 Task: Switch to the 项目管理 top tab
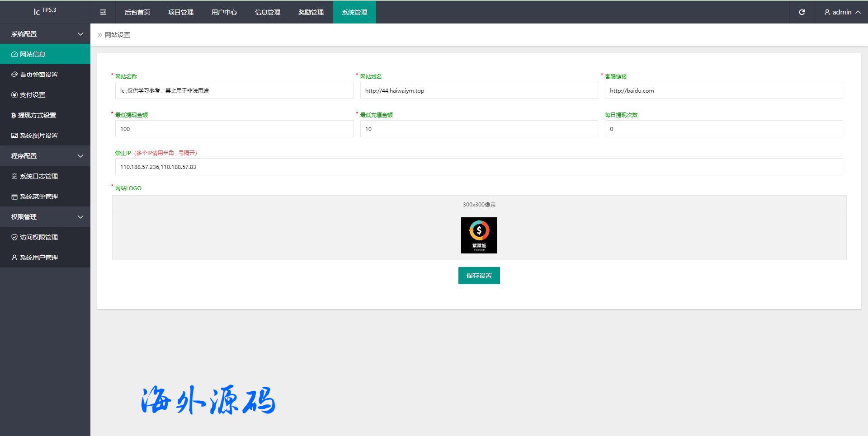181,12
